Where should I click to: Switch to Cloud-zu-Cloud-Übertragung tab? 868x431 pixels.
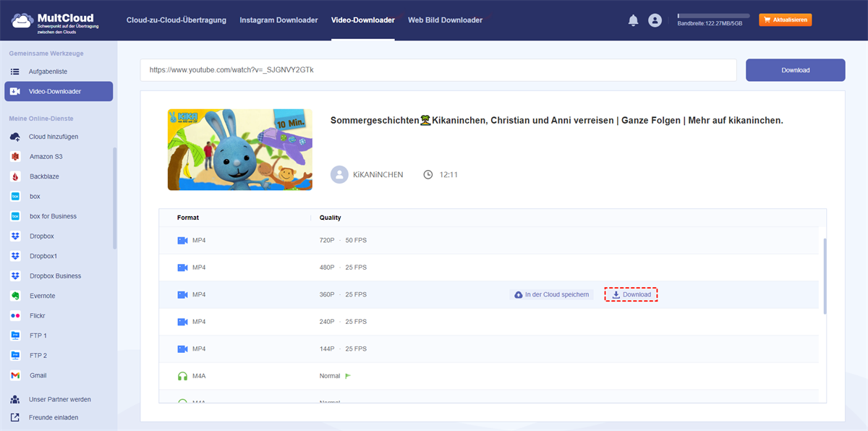[176, 20]
